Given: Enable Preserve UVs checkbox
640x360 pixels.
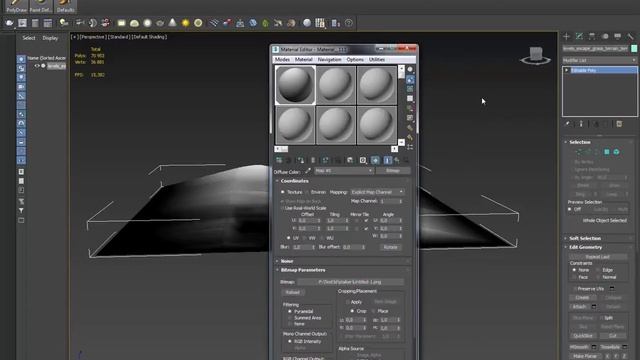Looking at the screenshot, I should click(574, 289).
